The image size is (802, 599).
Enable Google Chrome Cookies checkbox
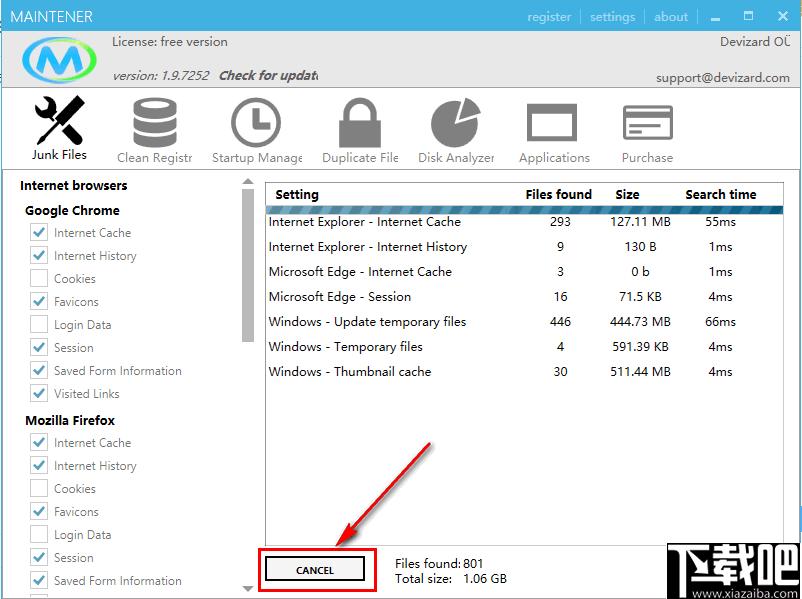[39, 278]
